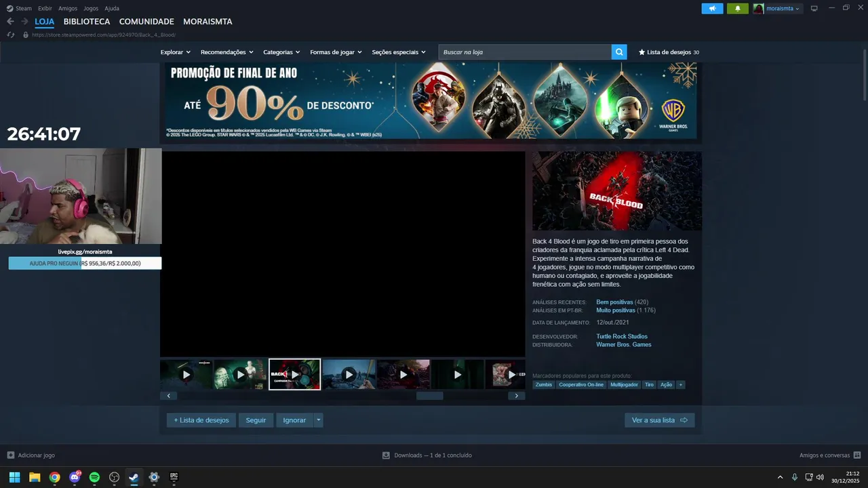Switch to the LOJA tab
This screenshot has width=868, height=488.
[x=45, y=22]
